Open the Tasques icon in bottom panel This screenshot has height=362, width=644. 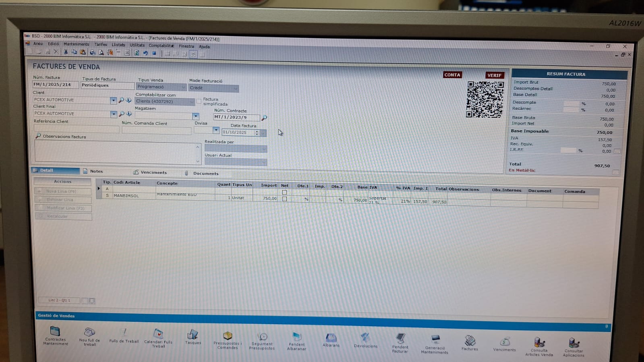(193, 335)
